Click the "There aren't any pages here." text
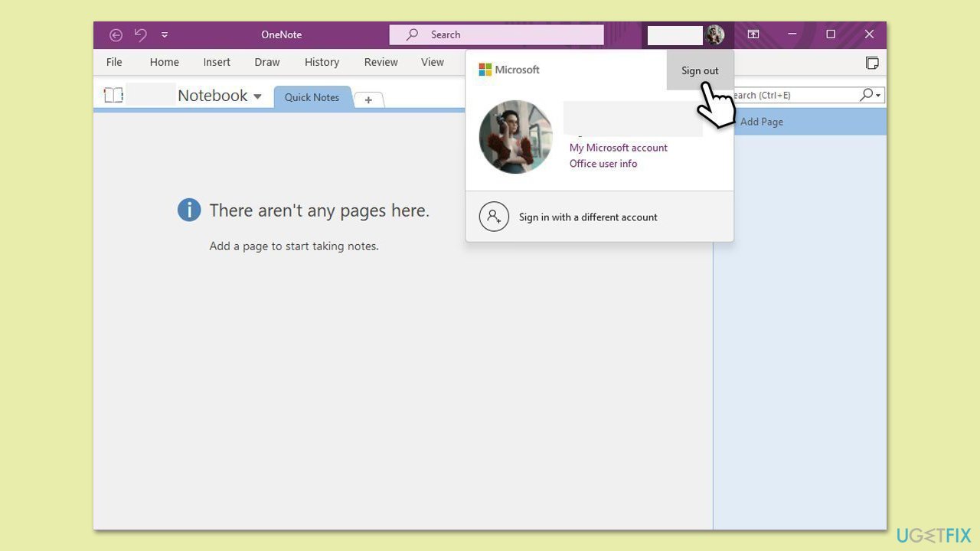 (319, 210)
